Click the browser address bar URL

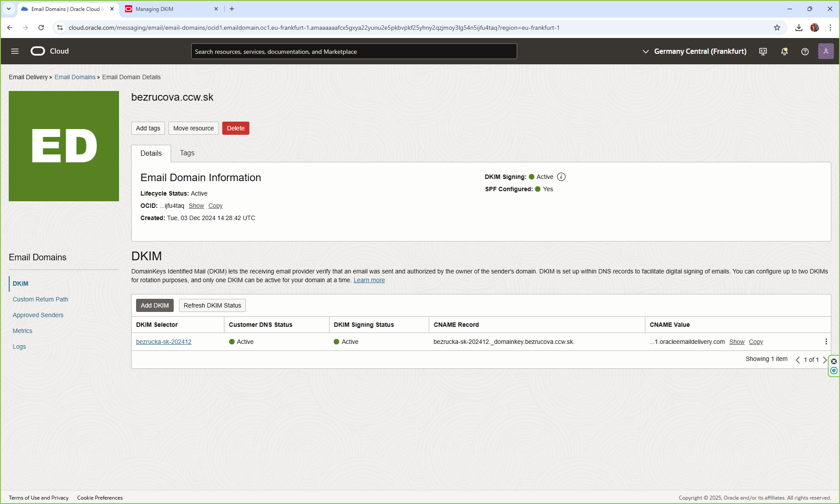[x=314, y=28]
